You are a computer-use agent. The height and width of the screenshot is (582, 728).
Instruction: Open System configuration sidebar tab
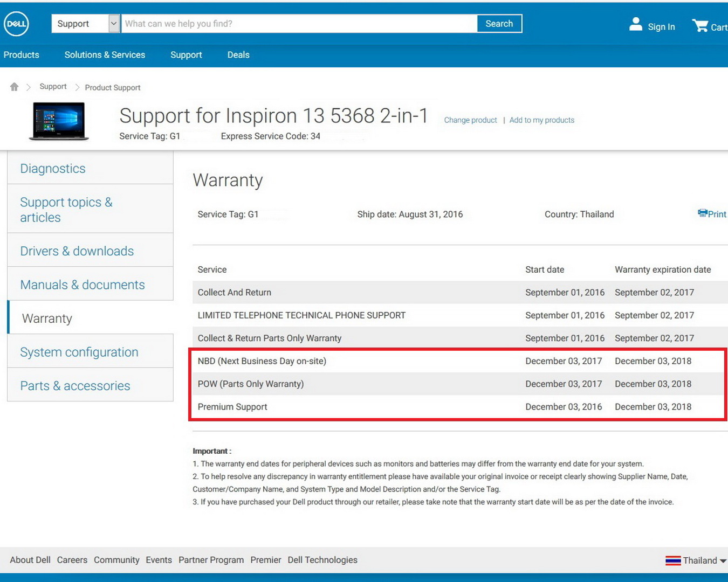pyautogui.click(x=90, y=351)
